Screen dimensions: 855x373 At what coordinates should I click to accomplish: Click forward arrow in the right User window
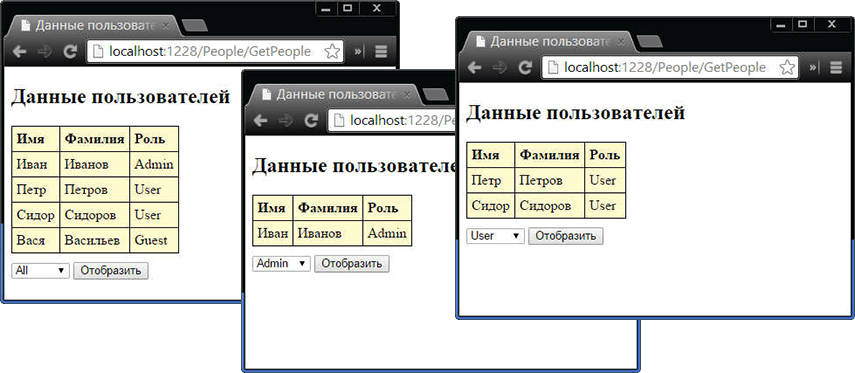(499, 68)
